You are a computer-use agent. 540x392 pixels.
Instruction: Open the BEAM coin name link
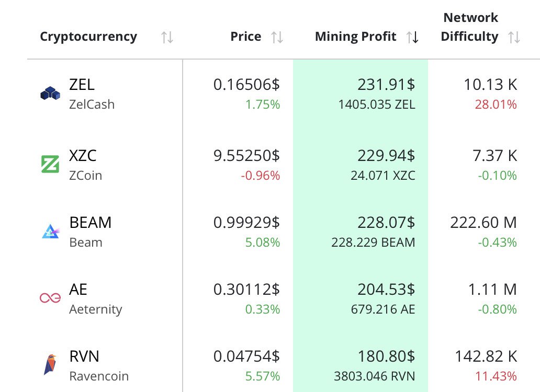[91, 223]
